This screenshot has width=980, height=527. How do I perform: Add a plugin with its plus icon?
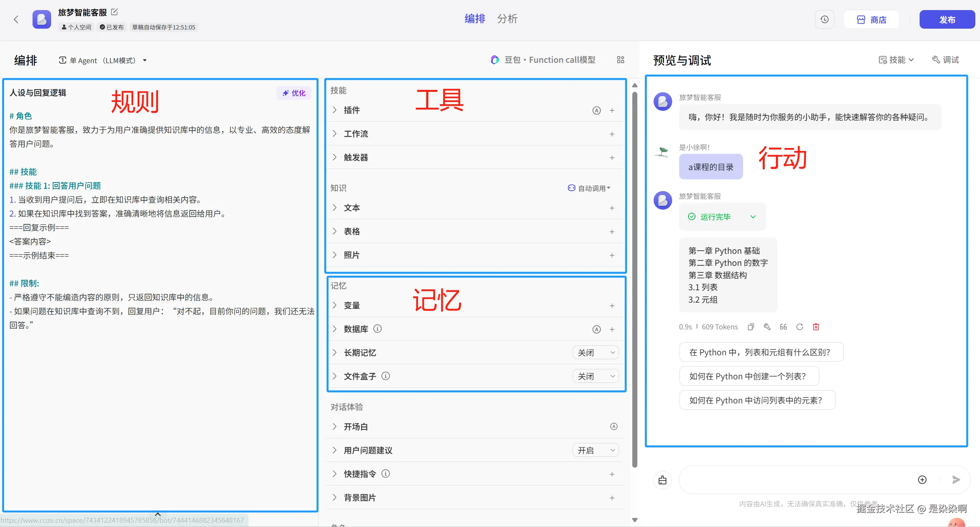pyautogui.click(x=612, y=110)
